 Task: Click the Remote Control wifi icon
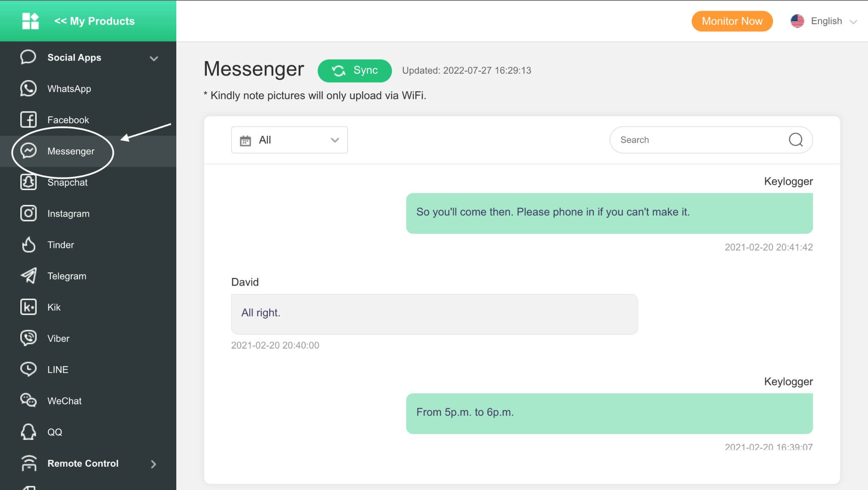point(28,463)
